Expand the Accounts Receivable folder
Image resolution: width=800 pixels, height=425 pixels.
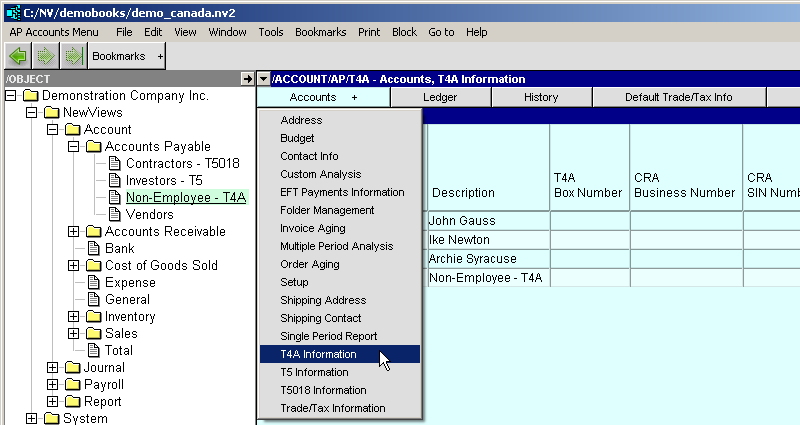click(x=73, y=232)
